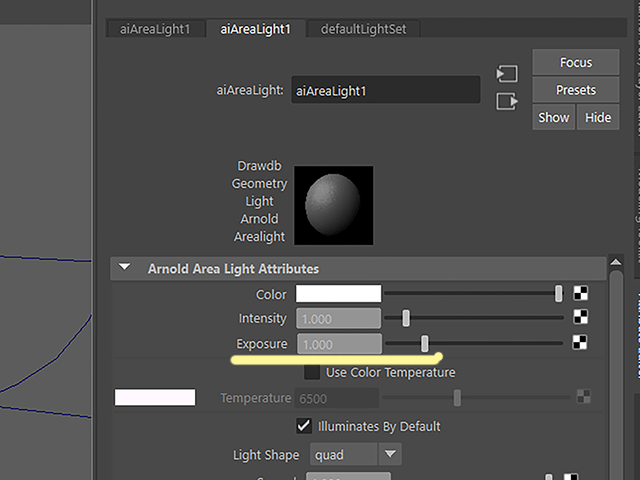Click the Light Shape label
This screenshot has width=640, height=480.
tap(266, 455)
